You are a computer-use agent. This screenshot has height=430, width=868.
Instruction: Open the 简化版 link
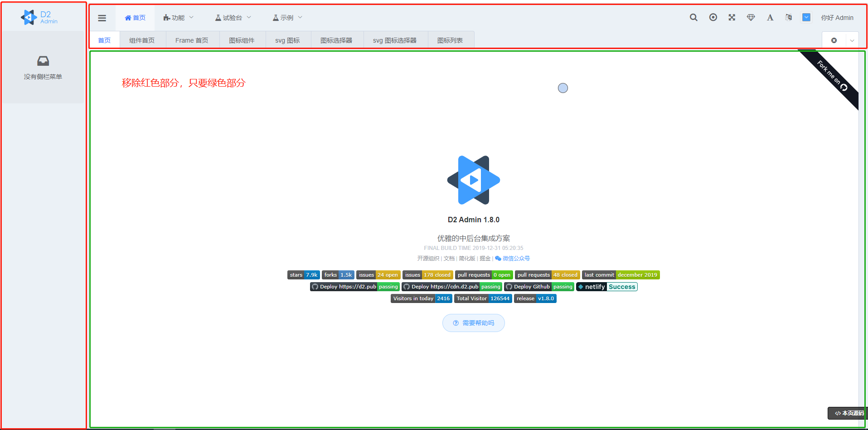(x=467, y=259)
